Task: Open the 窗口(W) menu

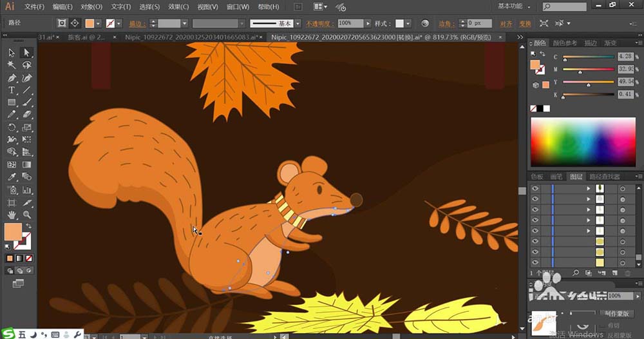Action: click(238, 7)
